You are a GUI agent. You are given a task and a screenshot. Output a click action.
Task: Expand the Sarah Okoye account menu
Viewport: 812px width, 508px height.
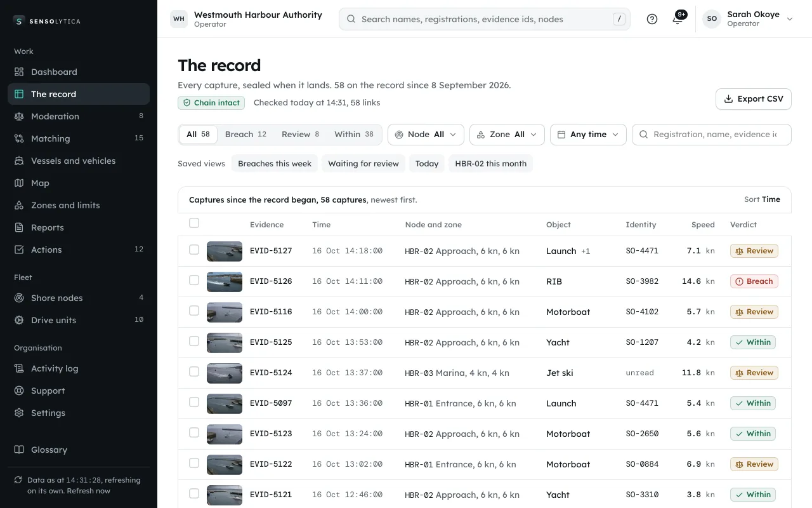tap(748, 19)
